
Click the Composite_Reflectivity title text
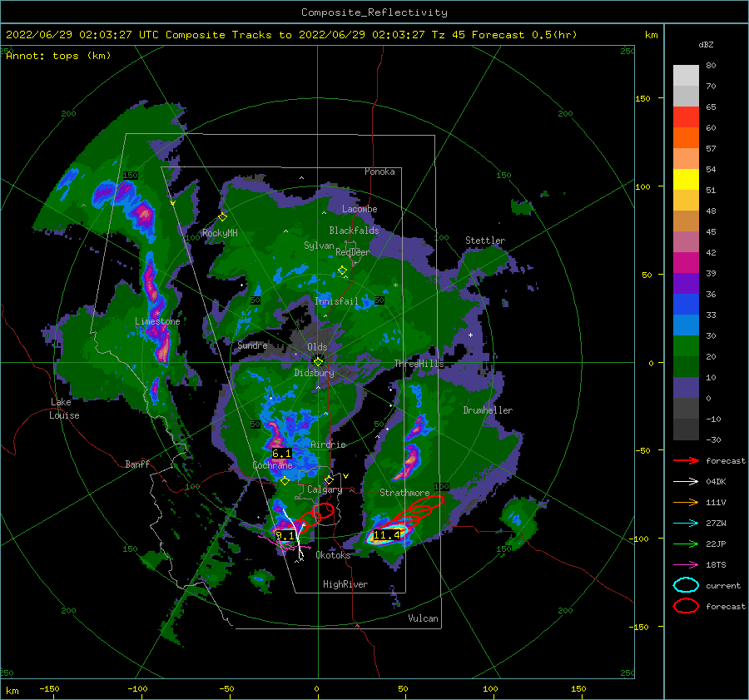[x=374, y=12]
